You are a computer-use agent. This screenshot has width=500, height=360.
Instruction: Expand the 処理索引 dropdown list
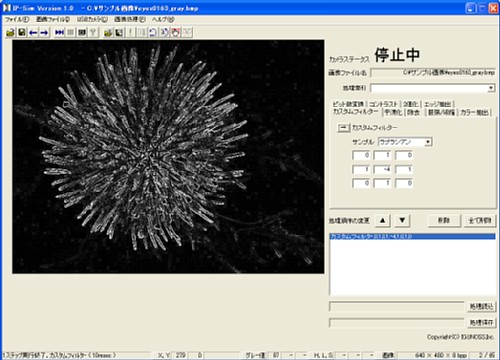(491, 88)
